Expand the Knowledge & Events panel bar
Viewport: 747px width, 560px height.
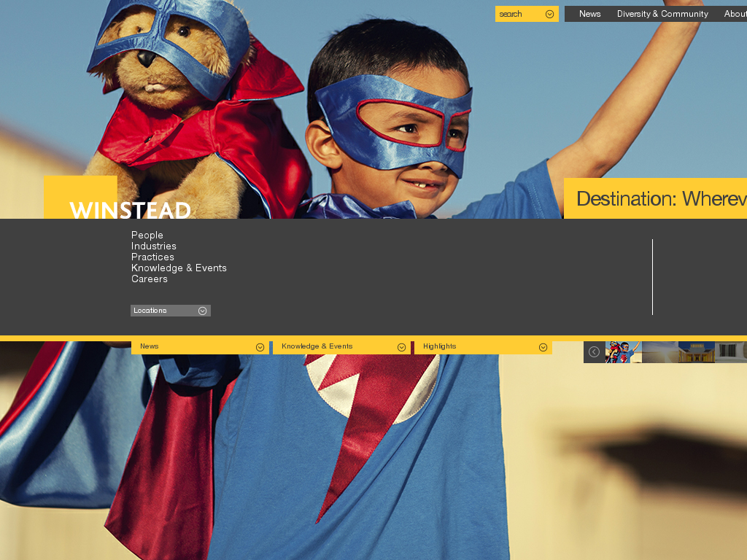(x=336, y=347)
